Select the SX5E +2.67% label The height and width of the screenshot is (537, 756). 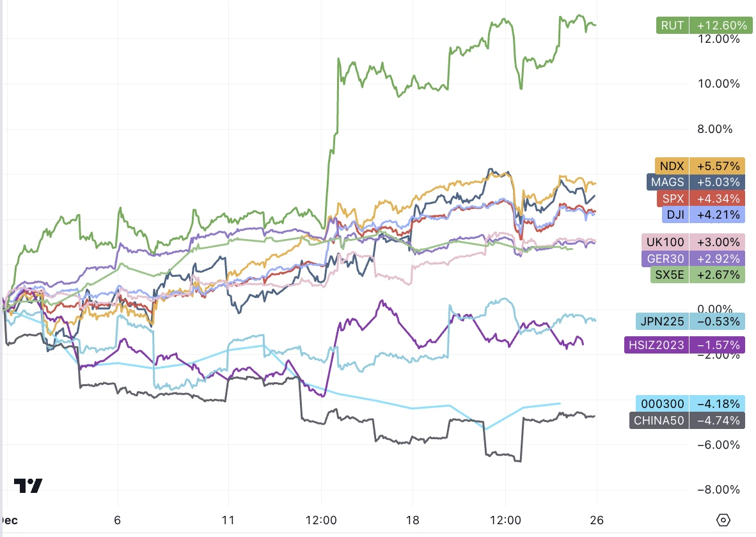point(697,275)
